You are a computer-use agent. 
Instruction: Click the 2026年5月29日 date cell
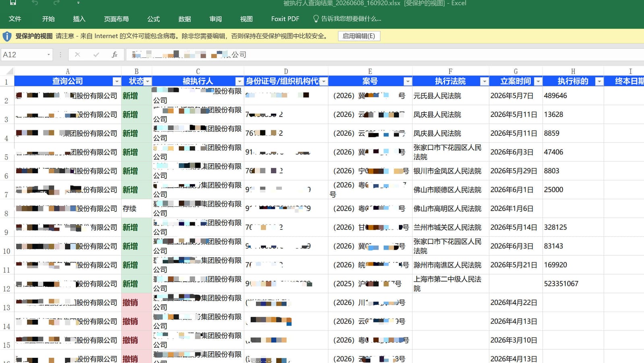(516, 171)
